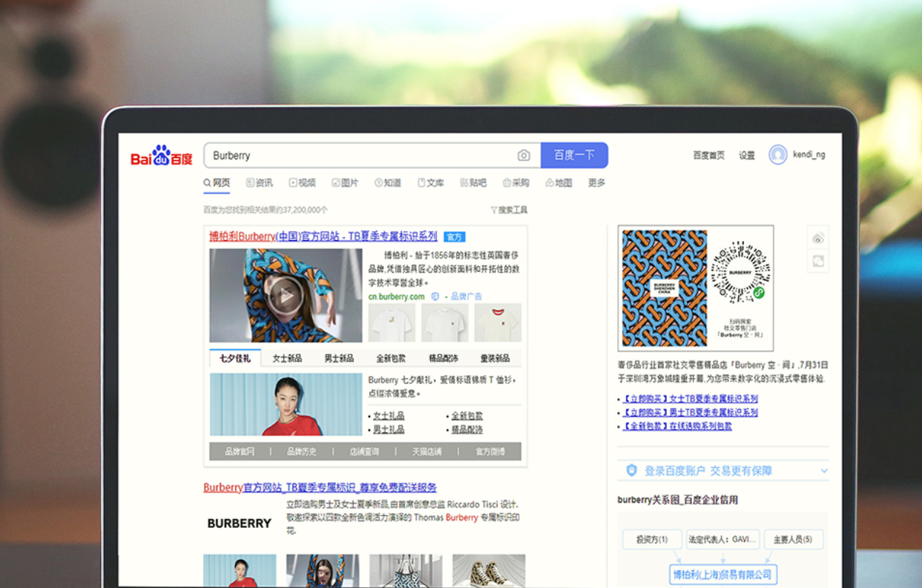Image resolution: width=922 pixels, height=588 pixels.
Task: Click the kendi_ng account avatar
Action: coord(777,155)
